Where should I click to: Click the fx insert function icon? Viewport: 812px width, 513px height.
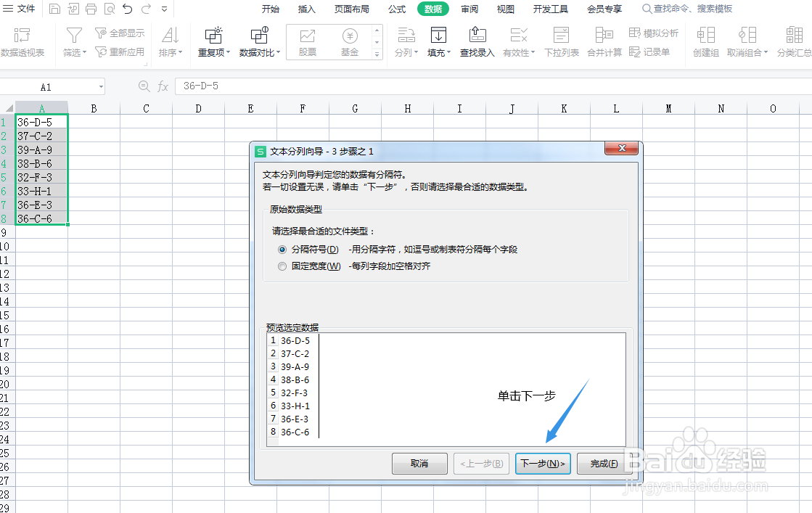click(x=163, y=86)
